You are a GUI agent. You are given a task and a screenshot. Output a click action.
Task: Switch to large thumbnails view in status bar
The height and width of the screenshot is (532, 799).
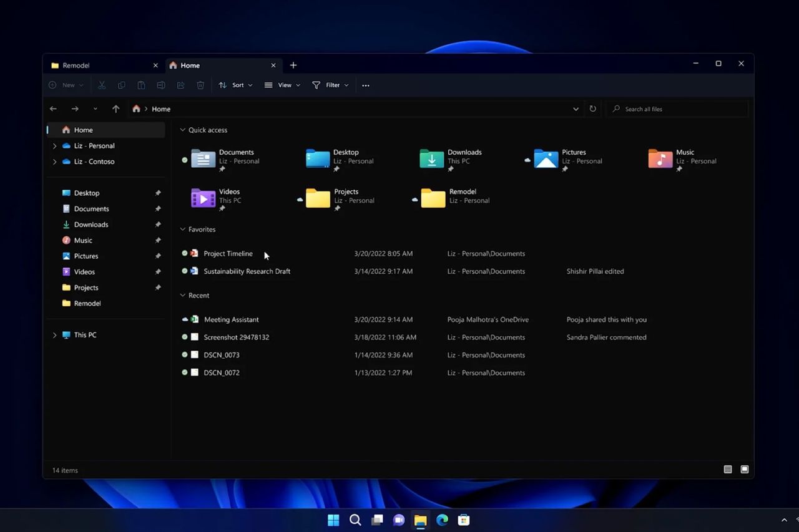tap(744, 469)
